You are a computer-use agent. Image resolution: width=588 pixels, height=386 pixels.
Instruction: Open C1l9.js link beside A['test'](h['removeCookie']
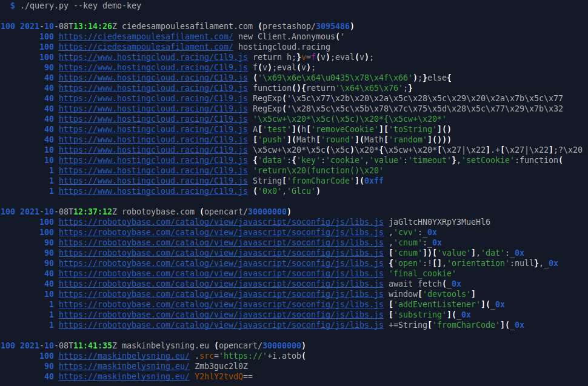coord(153,129)
